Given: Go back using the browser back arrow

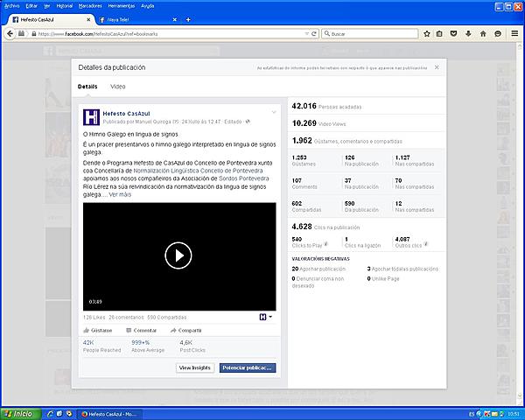Looking at the screenshot, I should tap(10, 33).
